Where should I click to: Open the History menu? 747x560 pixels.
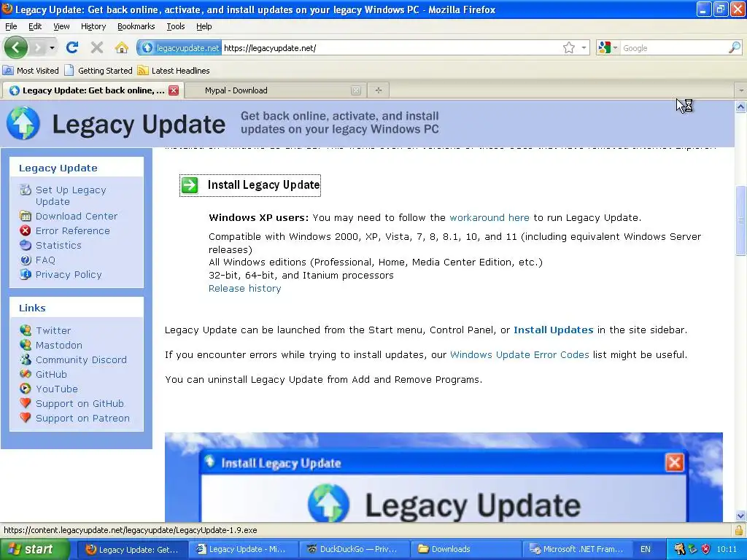(x=93, y=26)
